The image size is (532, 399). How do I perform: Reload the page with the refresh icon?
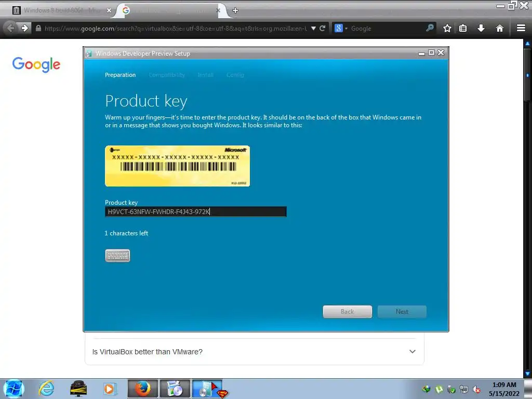pyautogui.click(x=322, y=28)
